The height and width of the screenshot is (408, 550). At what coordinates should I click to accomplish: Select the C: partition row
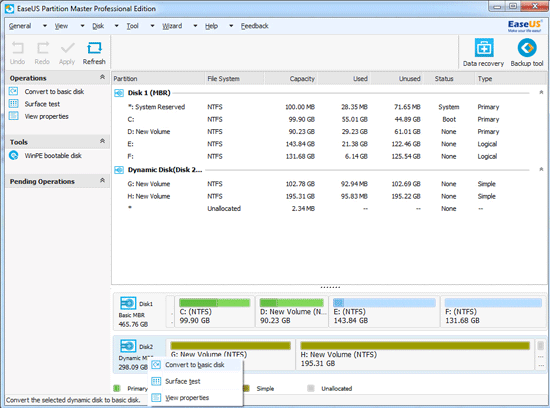point(329,119)
